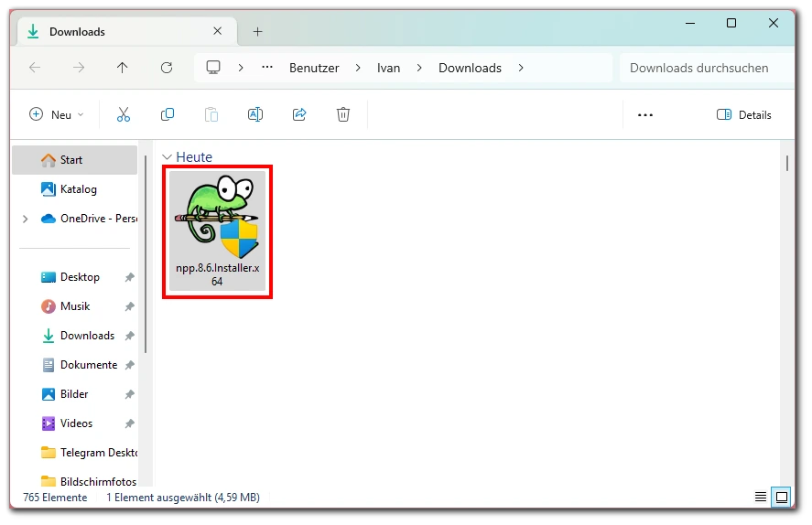Click the Rename icon in toolbar
The width and height of the screenshot is (812, 525).
tap(255, 114)
